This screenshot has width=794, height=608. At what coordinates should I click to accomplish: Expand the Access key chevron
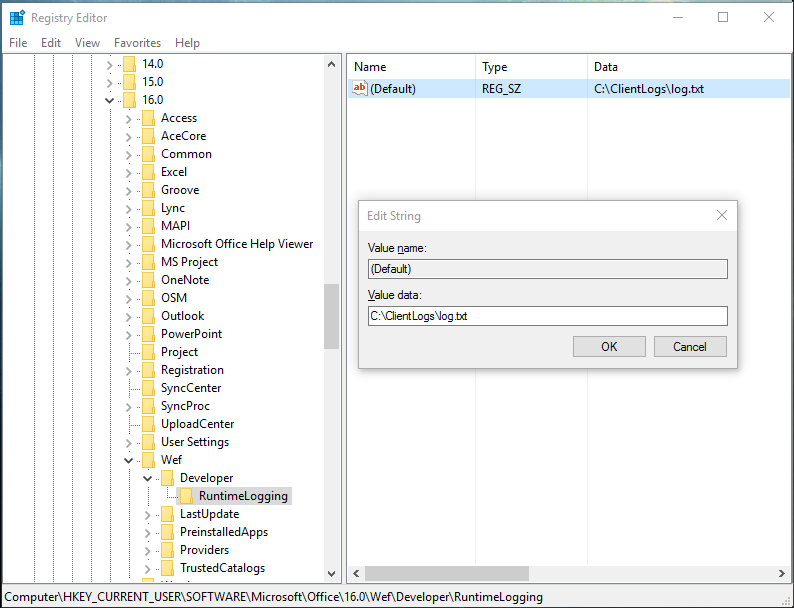coord(129,118)
